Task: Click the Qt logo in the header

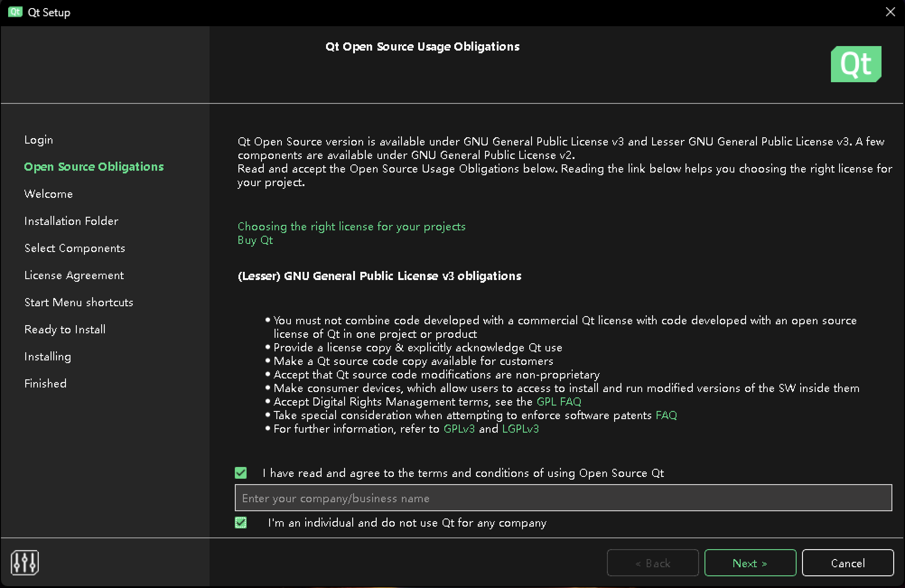Action: pos(856,64)
